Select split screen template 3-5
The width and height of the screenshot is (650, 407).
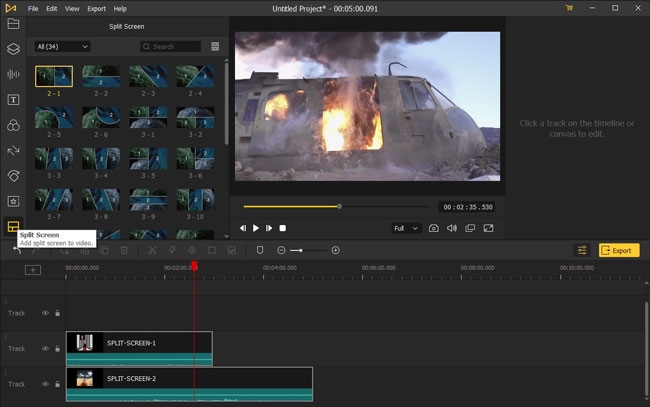[148, 158]
